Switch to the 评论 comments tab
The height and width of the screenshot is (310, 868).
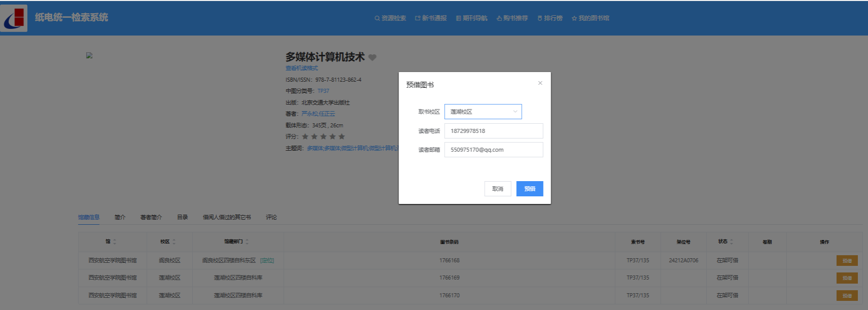[x=271, y=217]
